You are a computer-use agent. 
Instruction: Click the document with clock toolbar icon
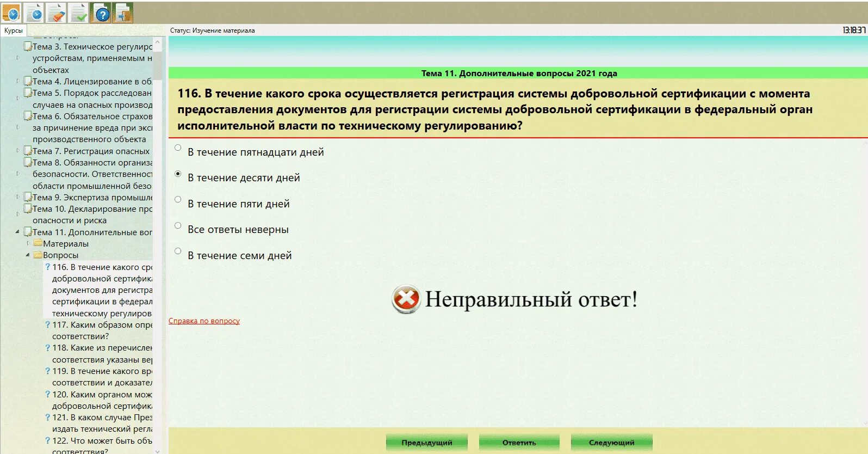[x=34, y=13]
